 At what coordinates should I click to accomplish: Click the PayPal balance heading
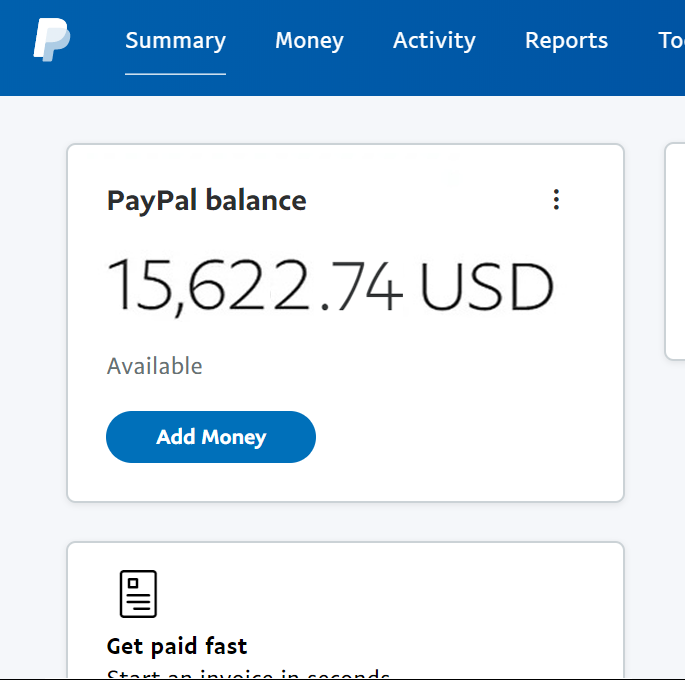(207, 201)
